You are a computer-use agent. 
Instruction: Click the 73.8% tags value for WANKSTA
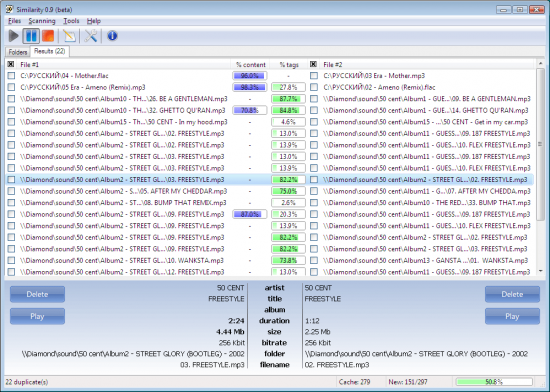288,261
